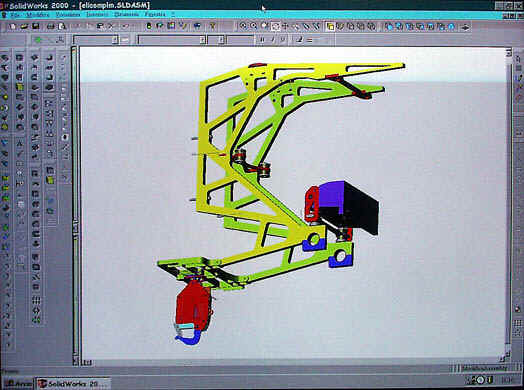Toggle bold in the font toolbar

coord(262,40)
